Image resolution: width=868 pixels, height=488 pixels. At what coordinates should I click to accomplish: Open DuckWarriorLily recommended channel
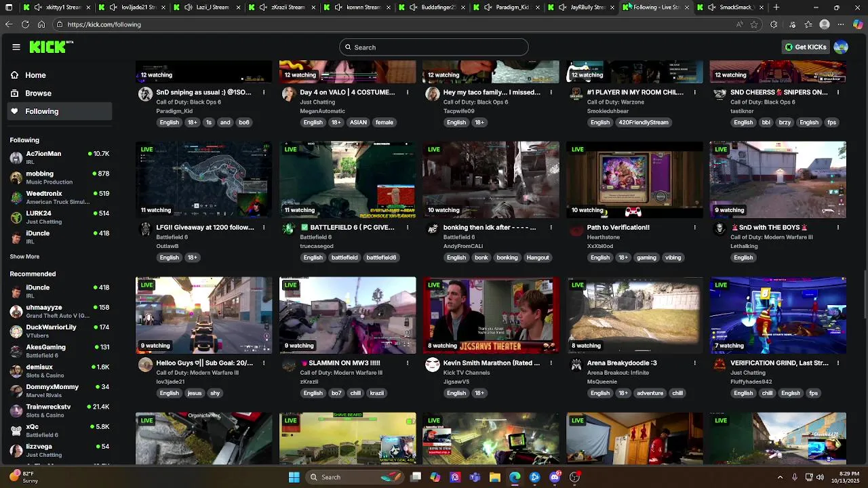[x=60, y=331]
